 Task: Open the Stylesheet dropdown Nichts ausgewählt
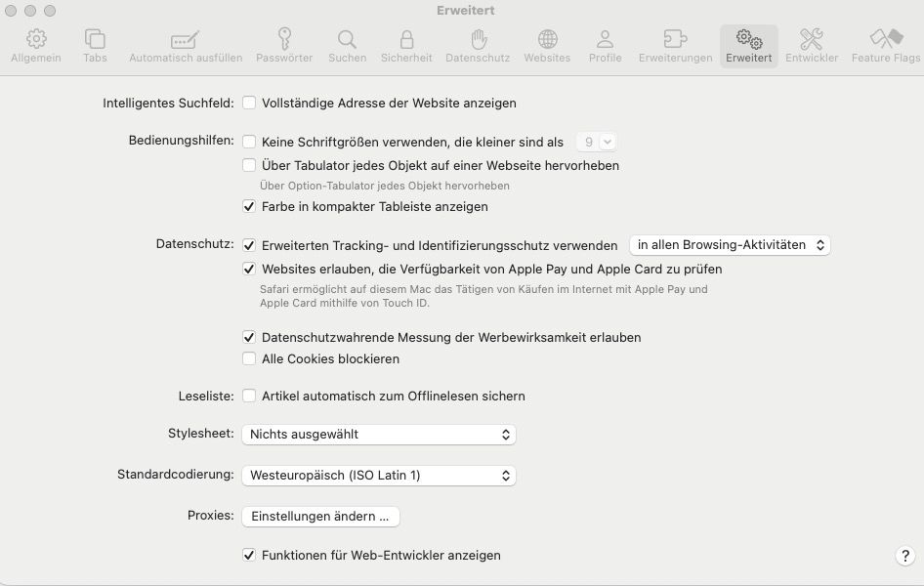click(379, 435)
